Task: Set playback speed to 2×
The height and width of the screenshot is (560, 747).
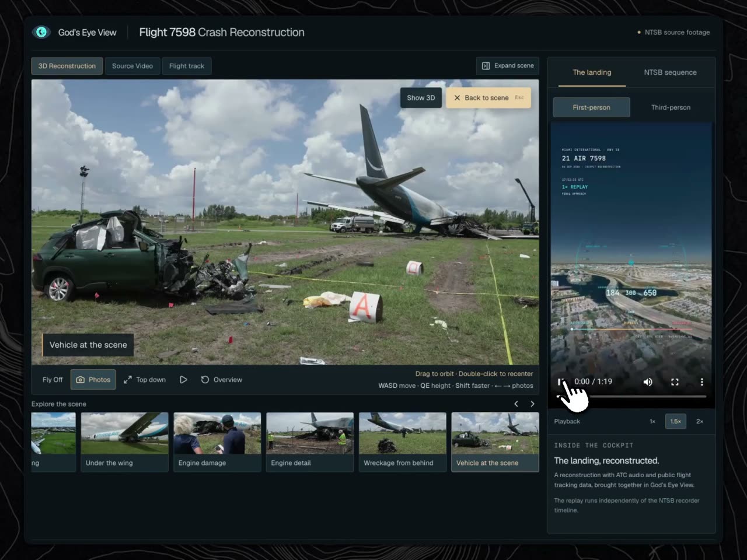Action: 699,421
